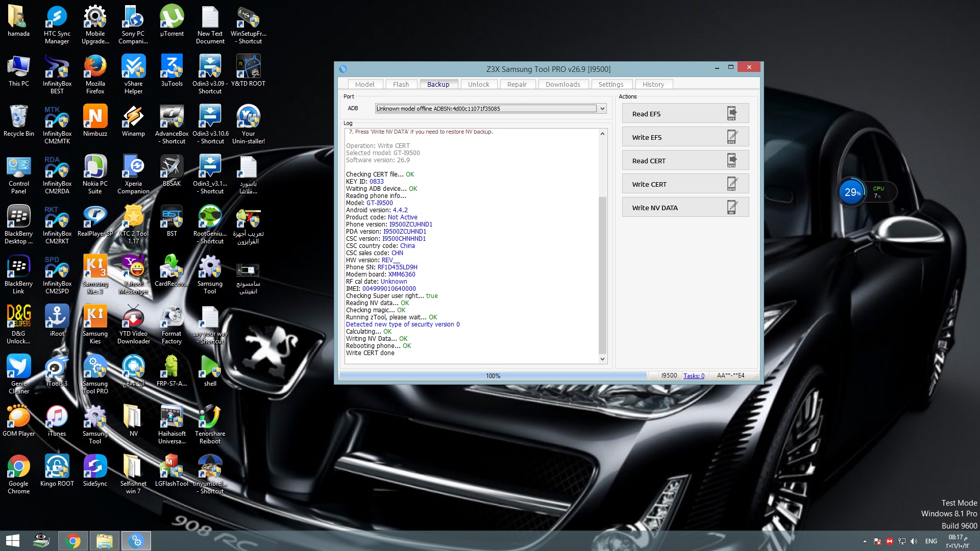980x551 pixels.
Task: Click the log scrollbar down arrow
Action: click(x=602, y=359)
